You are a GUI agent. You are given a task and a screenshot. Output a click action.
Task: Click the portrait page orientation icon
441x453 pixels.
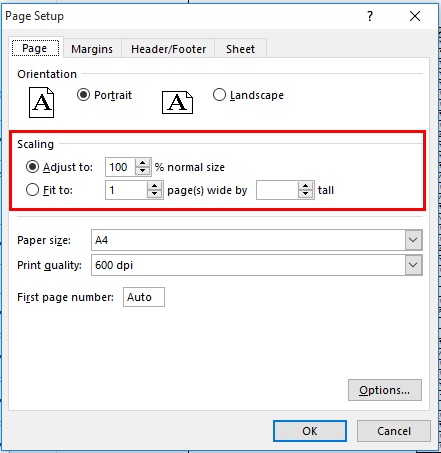point(42,102)
